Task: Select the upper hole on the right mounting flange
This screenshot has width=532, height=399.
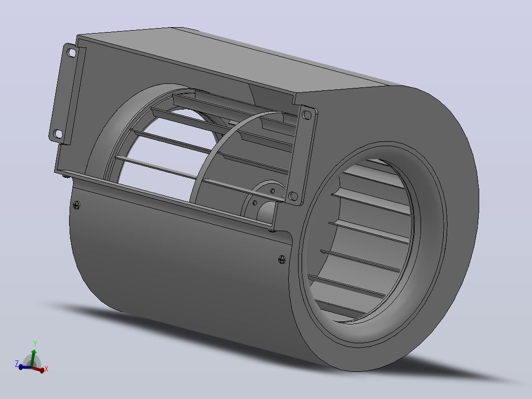Action: tap(307, 115)
